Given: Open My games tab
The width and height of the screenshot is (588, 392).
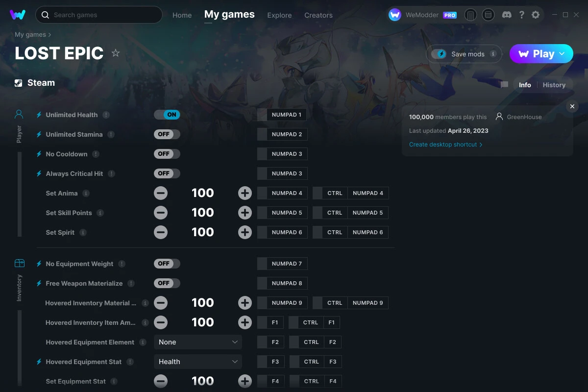Looking at the screenshot, I should 229,15.
